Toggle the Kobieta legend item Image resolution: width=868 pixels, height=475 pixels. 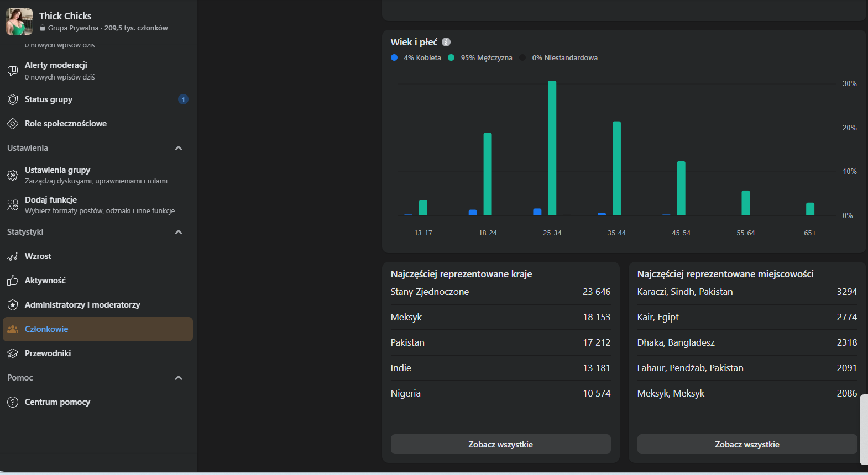pos(416,57)
